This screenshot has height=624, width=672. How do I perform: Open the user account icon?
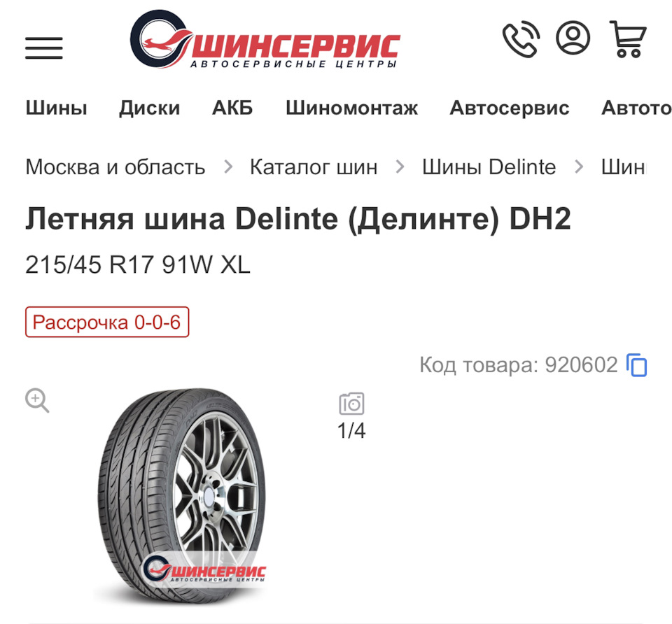(x=573, y=37)
